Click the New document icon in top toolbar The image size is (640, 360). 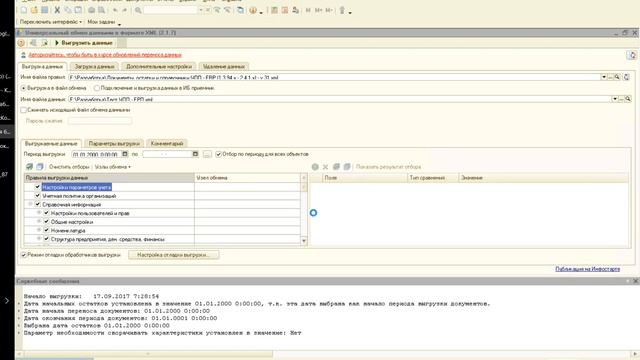coord(24,10)
